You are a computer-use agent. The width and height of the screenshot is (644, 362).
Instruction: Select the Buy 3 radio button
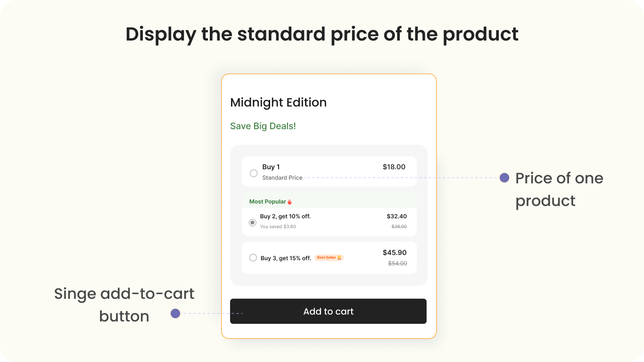[253, 258]
